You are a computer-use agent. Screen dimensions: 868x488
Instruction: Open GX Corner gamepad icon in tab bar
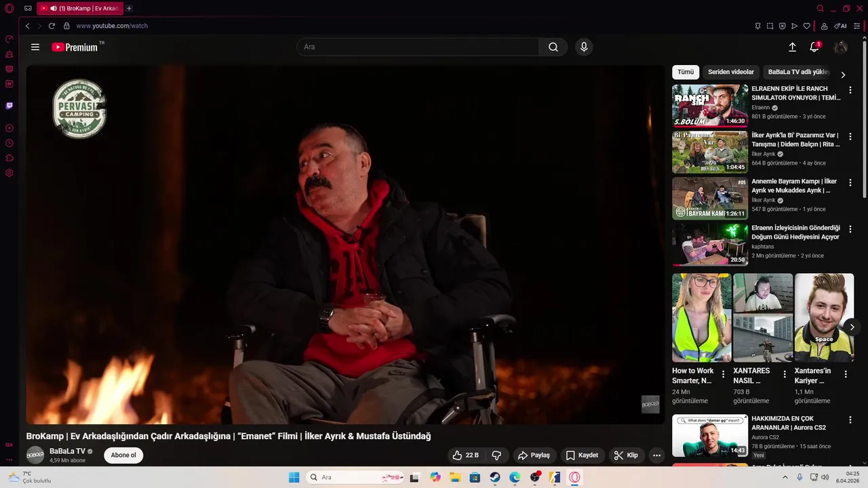point(28,9)
